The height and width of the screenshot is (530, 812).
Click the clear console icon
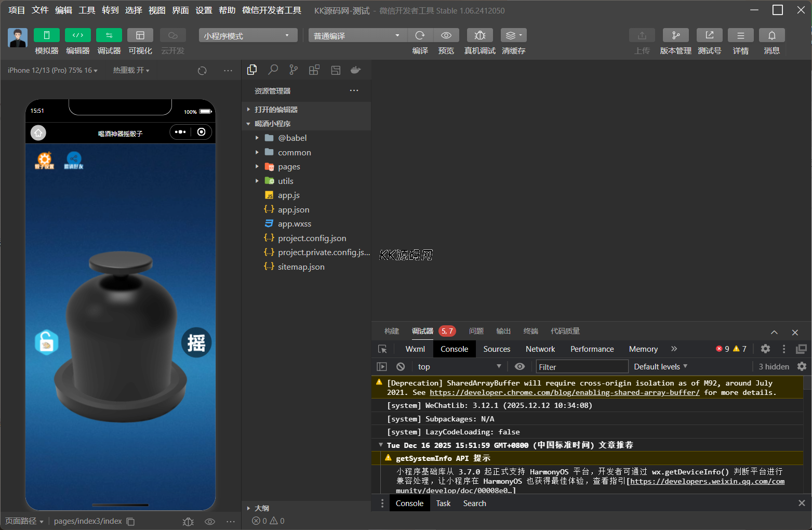(401, 367)
